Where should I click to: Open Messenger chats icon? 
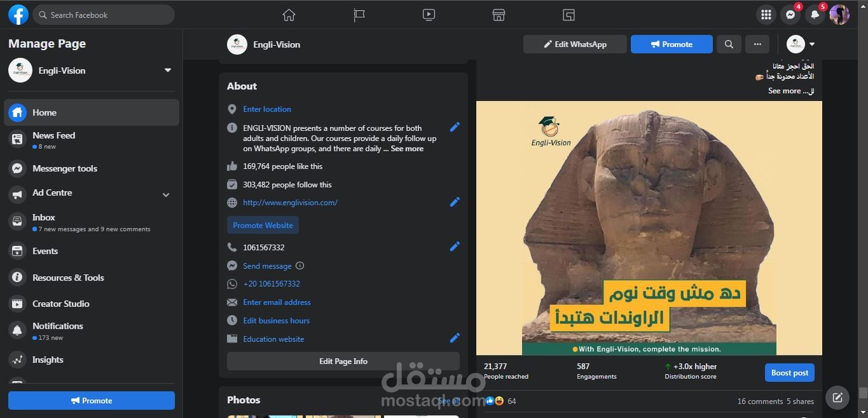click(x=790, y=15)
